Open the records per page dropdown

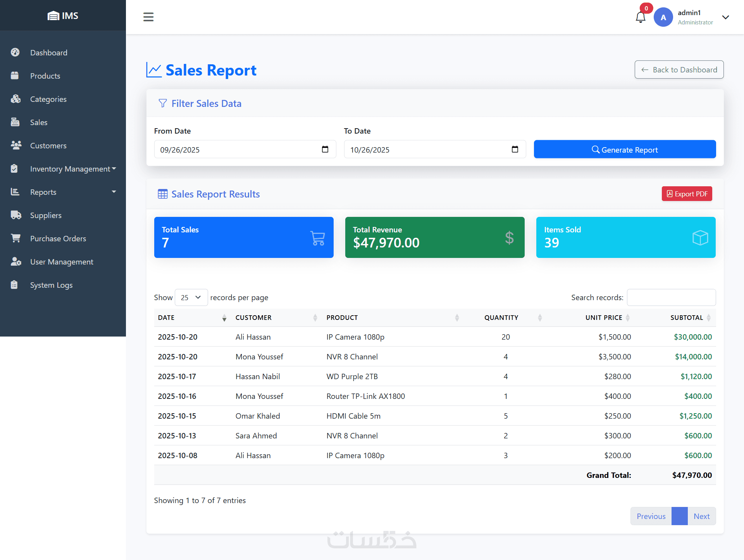191,297
